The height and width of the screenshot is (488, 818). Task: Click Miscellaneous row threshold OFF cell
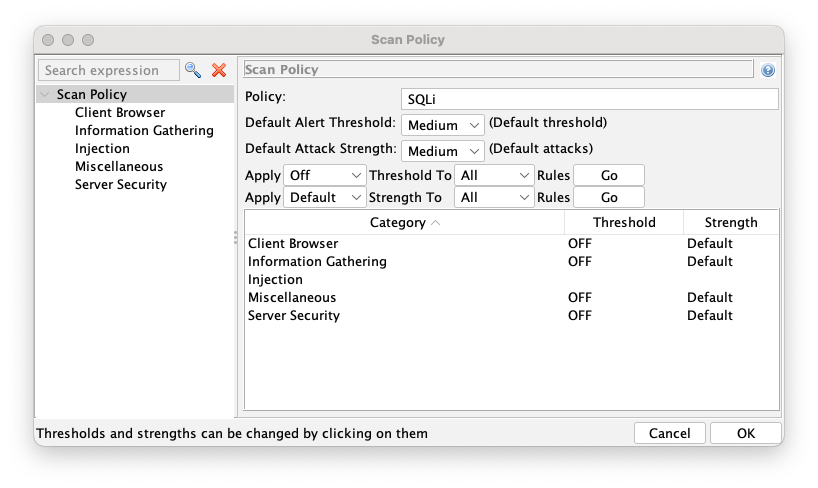click(x=581, y=297)
